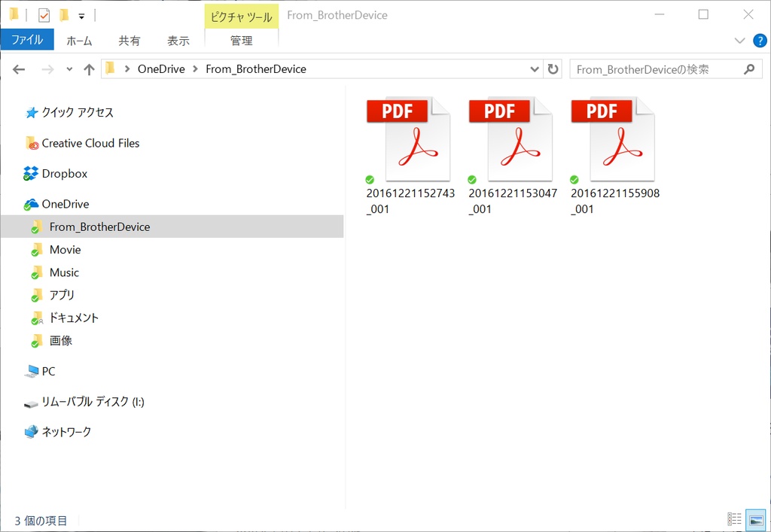Image resolution: width=771 pixels, height=532 pixels.
Task: Click the folder icon in title bar corner
Action: (14, 15)
